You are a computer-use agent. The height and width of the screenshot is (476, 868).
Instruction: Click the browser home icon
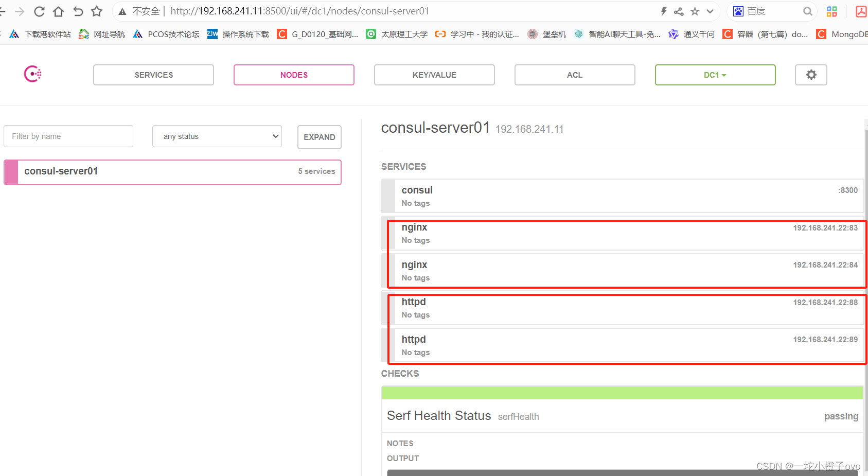[x=58, y=11]
